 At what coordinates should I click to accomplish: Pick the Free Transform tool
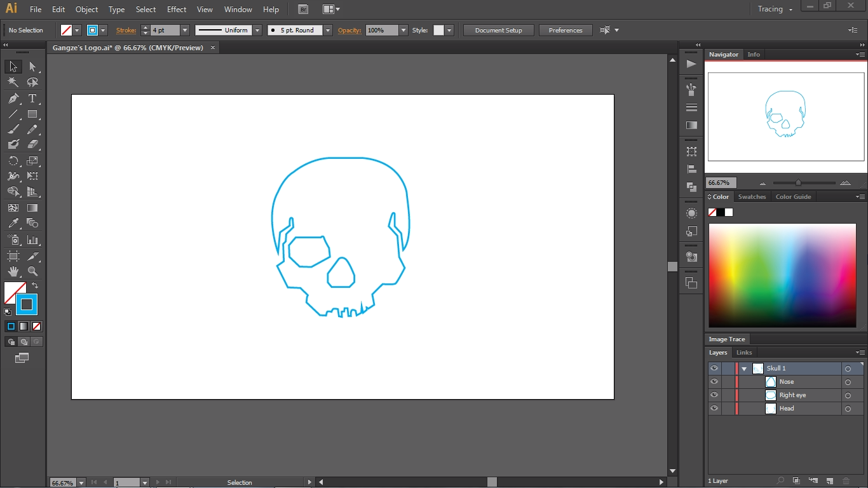tap(32, 176)
